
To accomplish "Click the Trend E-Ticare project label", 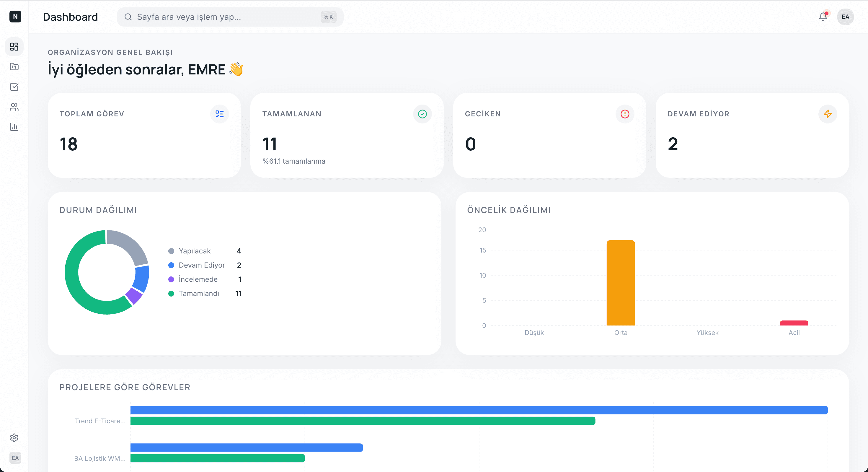I will click(x=100, y=421).
